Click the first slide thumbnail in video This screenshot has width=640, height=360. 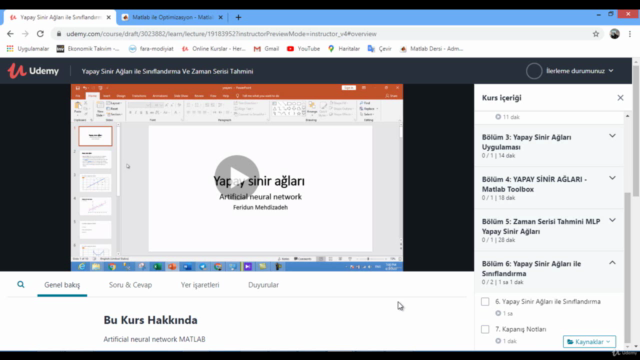95,136
